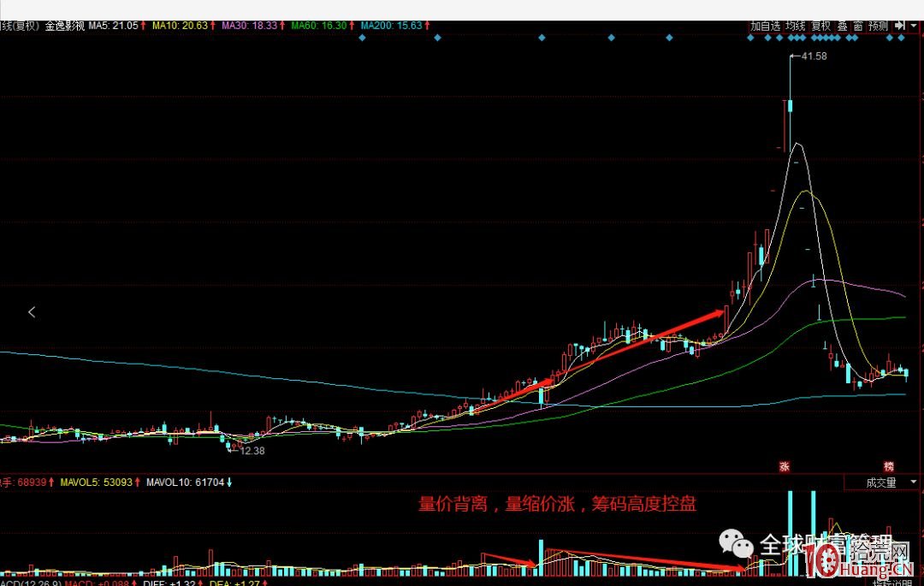Click the 加自选 add-to-watchlist button
Image resolution: width=924 pixels, height=586 pixels.
[766, 26]
